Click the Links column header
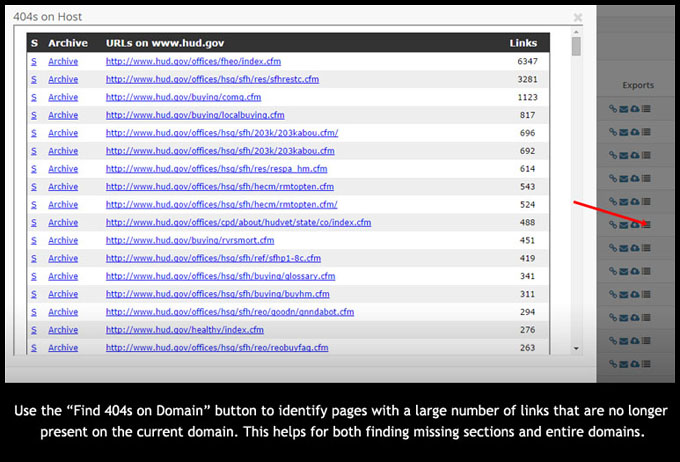The image size is (680, 462). [523, 43]
